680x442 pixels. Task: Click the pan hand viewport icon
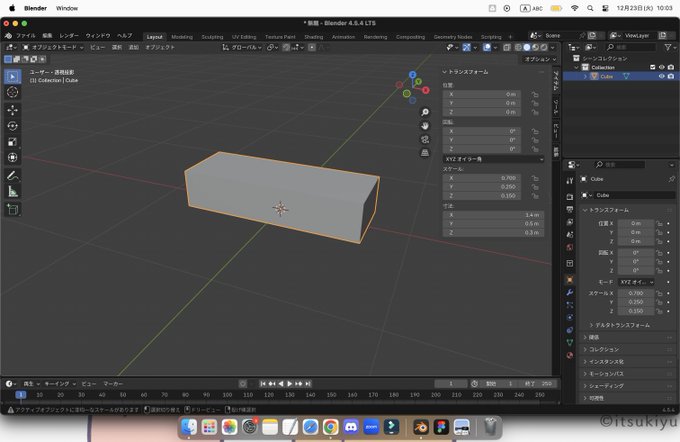click(425, 126)
